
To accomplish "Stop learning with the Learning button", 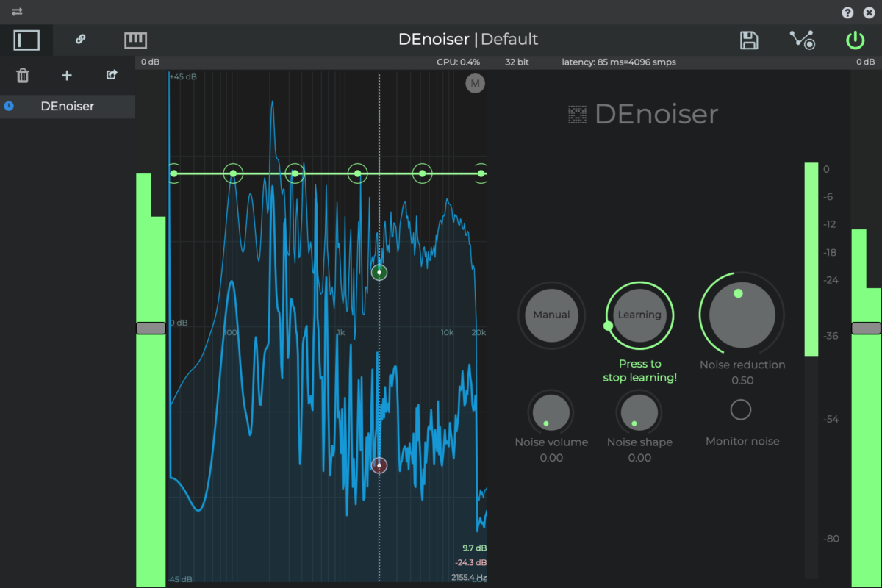I will [639, 315].
